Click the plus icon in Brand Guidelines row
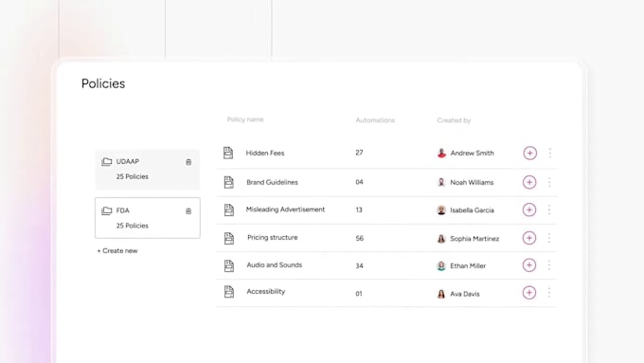Image resolution: width=644 pixels, height=363 pixels. (x=529, y=182)
